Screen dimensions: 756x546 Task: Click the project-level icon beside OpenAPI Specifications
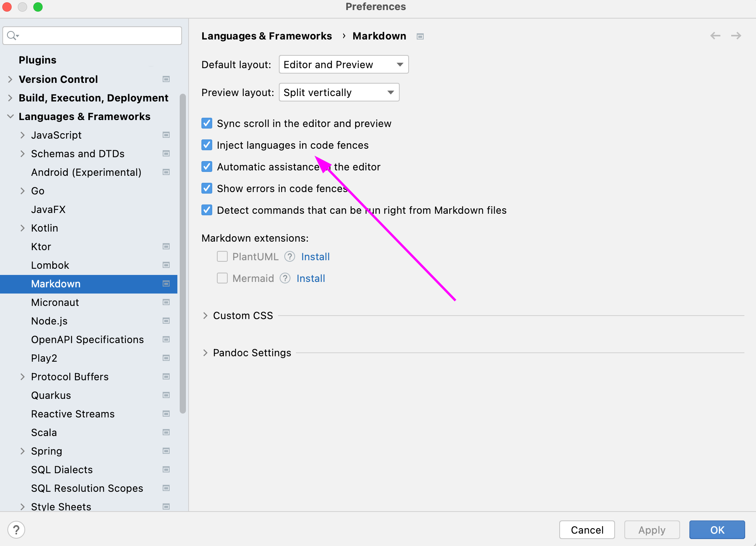point(166,339)
